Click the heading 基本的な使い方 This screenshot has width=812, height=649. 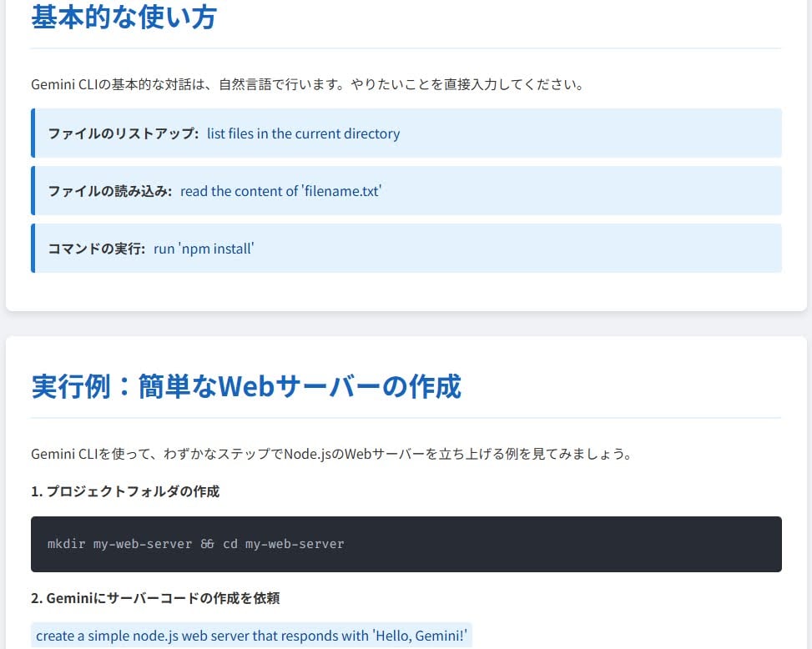click(x=124, y=17)
